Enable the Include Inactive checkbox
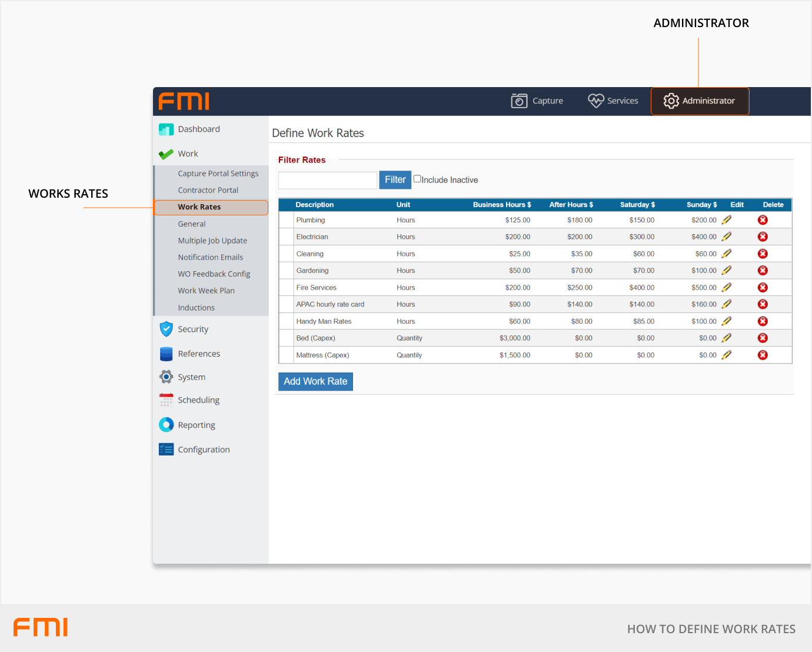Image resolution: width=812 pixels, height=652 pixels. pyautogui.click(x=417, y=179)
